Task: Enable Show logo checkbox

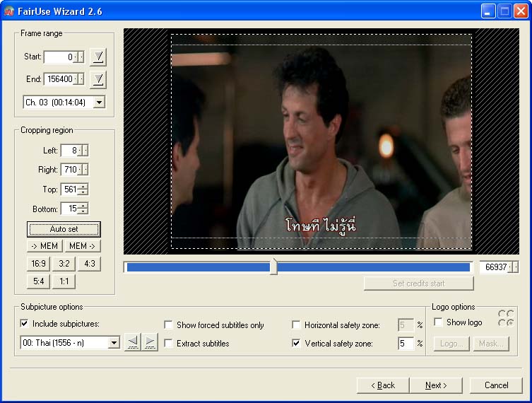Action: [438, 322]
